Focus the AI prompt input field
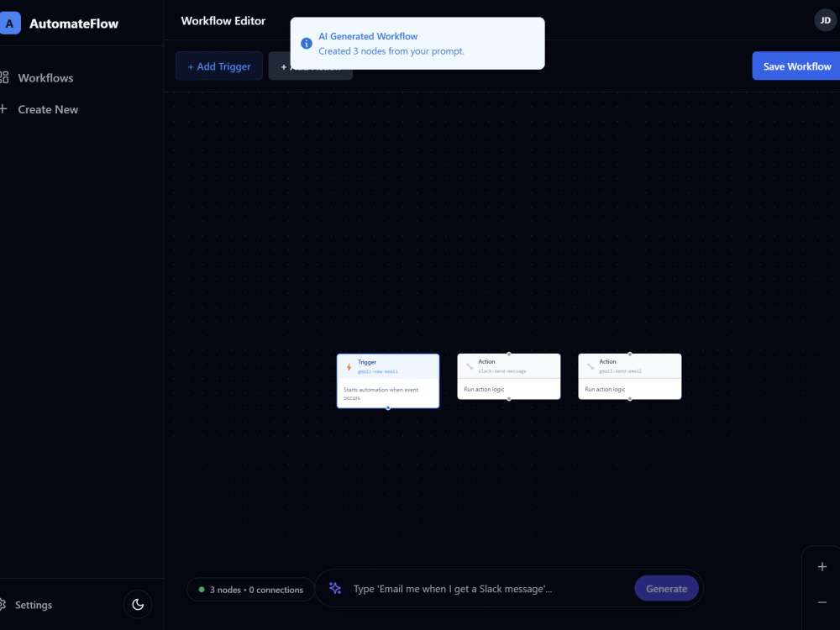The height and width of the screenshot is (630, 840). tap(489, 589)
